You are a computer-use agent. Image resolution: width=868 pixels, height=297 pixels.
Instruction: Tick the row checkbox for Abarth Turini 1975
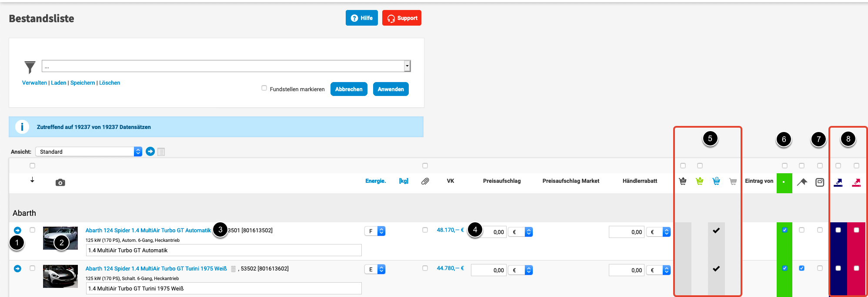[32, 268]
